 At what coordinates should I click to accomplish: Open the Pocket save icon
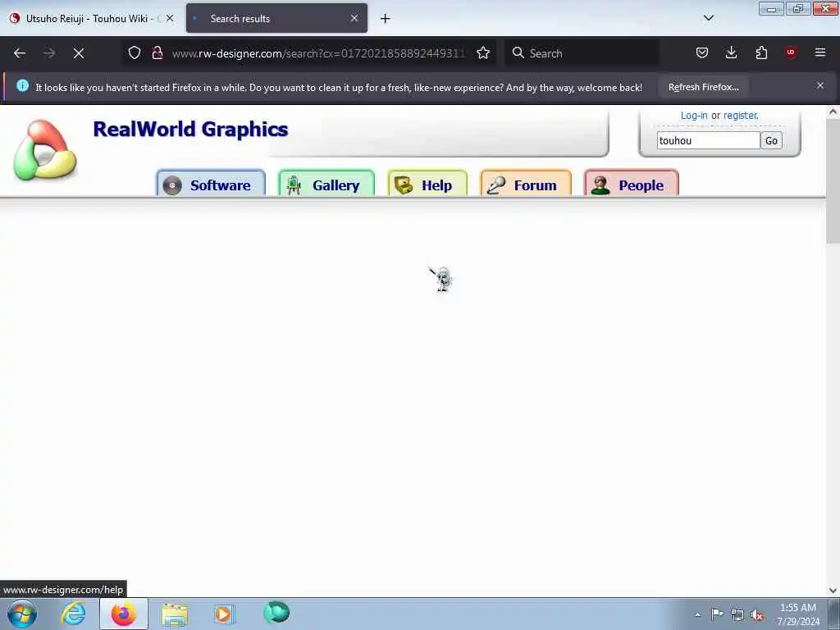[702, 52]
